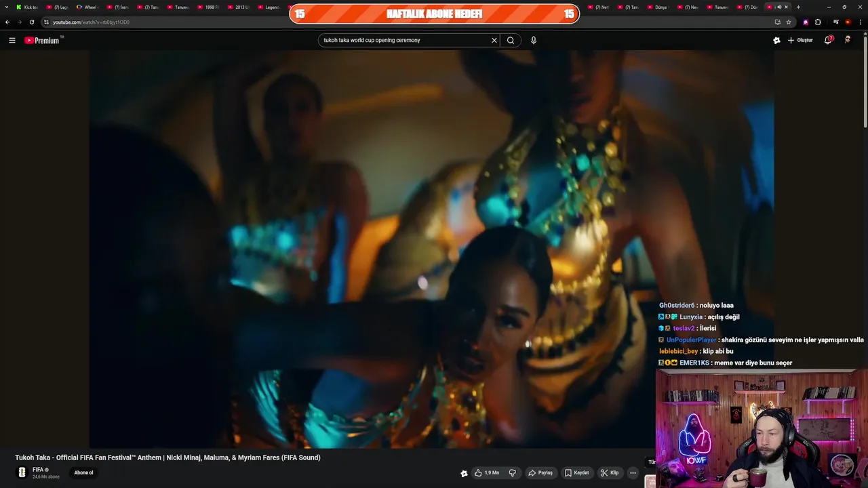Open the Chrome profile avatar
The image size is (868, 488).
848,22
